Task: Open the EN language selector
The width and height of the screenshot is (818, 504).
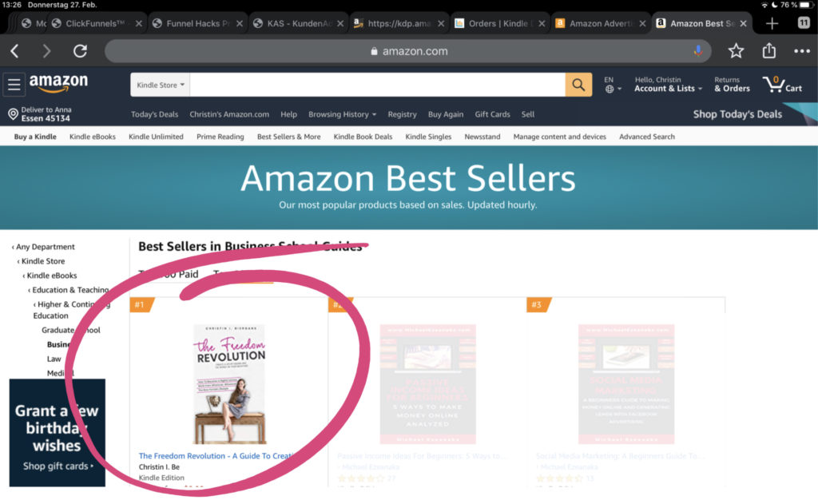Action: pos(612,84)
